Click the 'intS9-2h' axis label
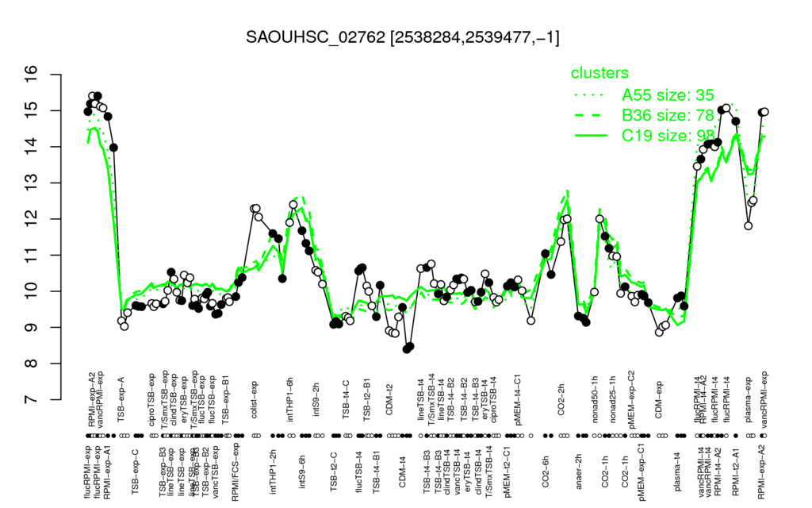The width and height of the screenshot is (812, 508). [317, 401]
